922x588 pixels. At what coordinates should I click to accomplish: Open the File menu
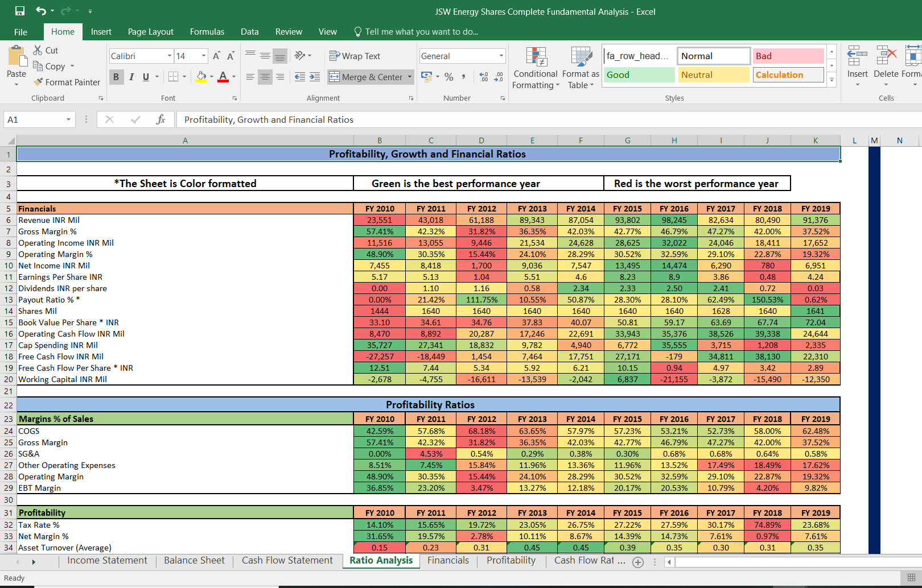click(x=20, y=32)
